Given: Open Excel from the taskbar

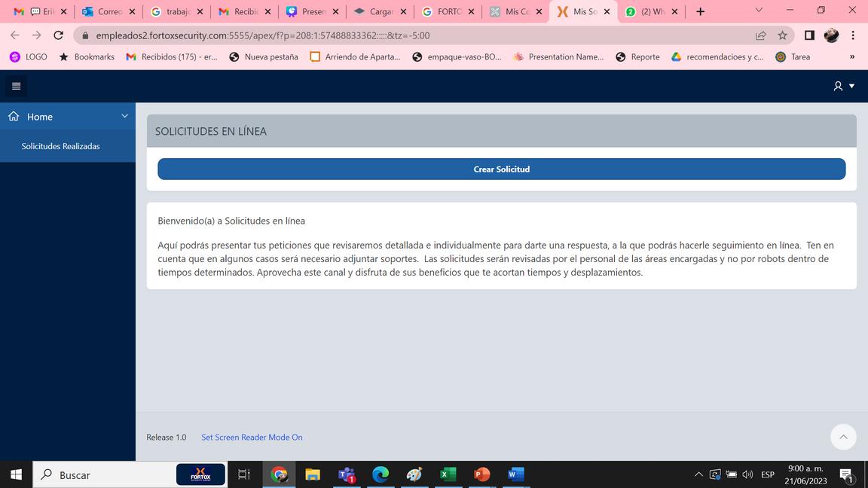Looking at the screenshot, I should click(448, 474).
